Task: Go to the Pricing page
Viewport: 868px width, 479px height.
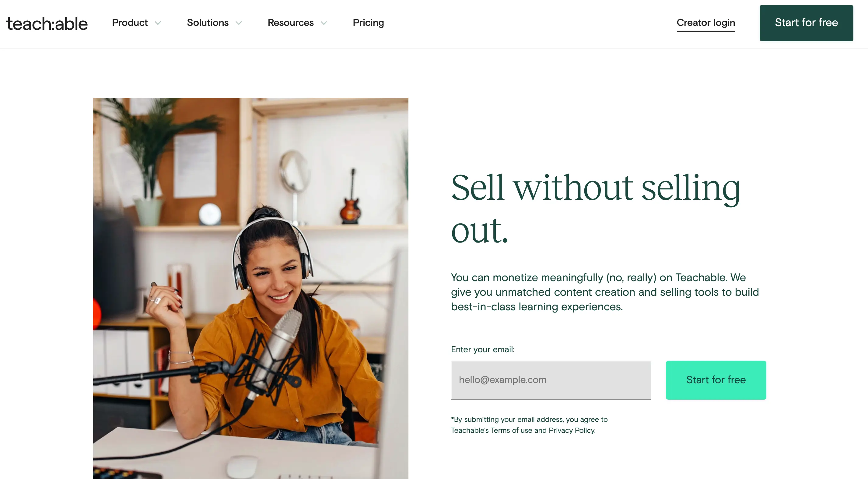Action: click(368, 22)
